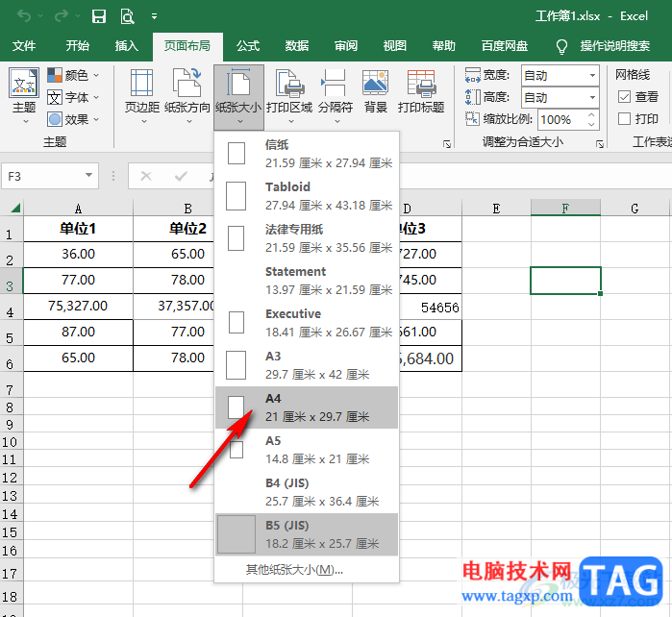Click 打印标题 print titles button
Screen dimensions: 672x617
coord(421,91)
